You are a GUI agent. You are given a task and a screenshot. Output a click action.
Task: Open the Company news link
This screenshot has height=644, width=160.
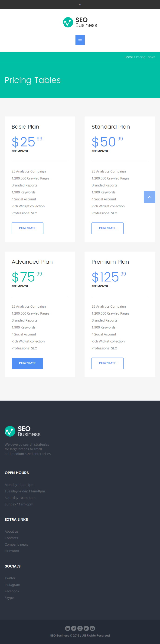click(x=16, y=544)
